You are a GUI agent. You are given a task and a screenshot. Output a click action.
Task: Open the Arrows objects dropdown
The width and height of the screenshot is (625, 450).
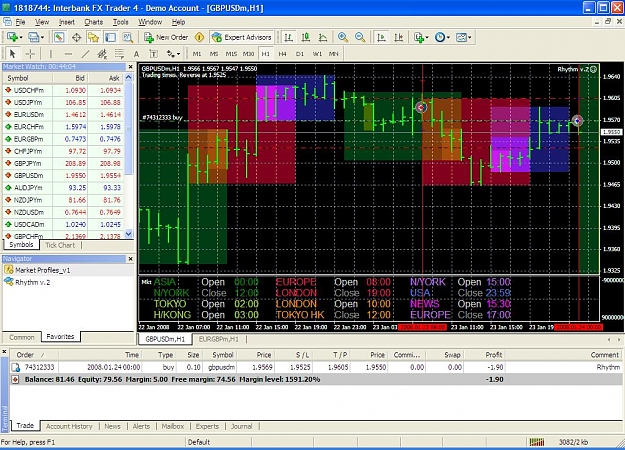point(173,53)
